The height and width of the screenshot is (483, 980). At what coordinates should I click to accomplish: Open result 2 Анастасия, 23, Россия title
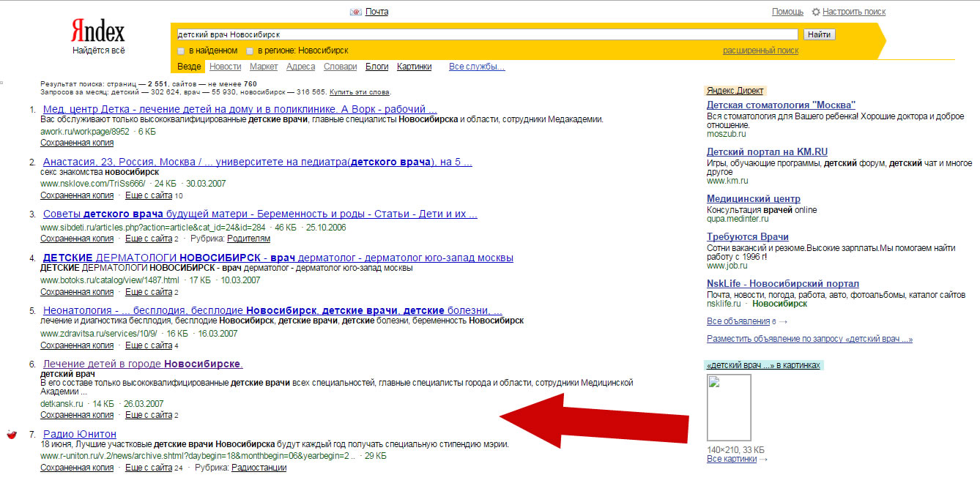[257, 162]
